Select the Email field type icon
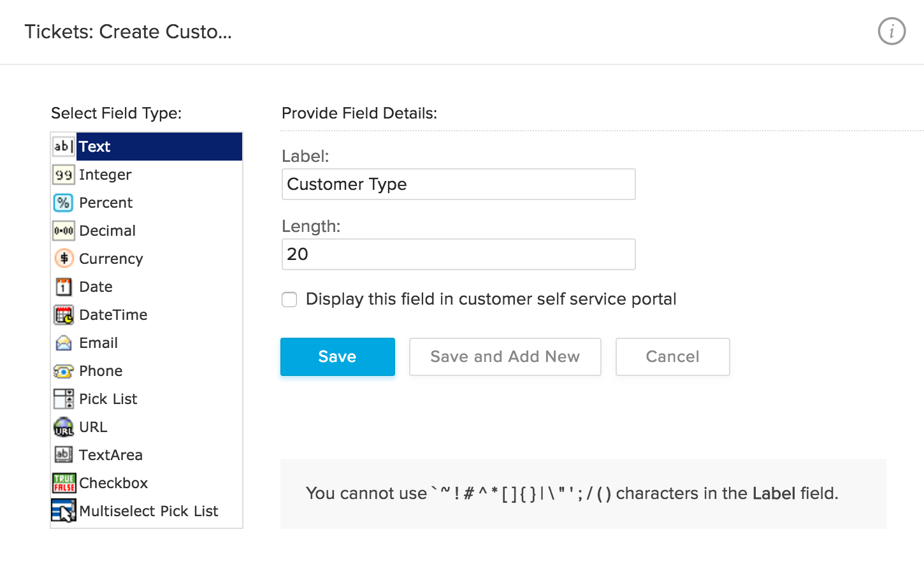 pos(63,343)
